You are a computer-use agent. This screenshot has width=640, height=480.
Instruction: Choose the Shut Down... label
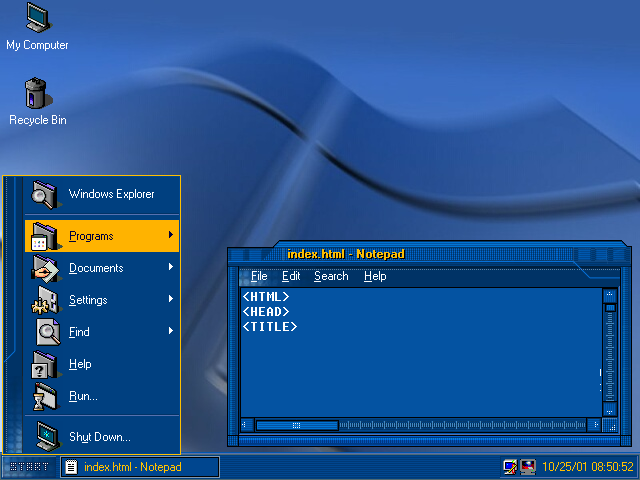100,437
